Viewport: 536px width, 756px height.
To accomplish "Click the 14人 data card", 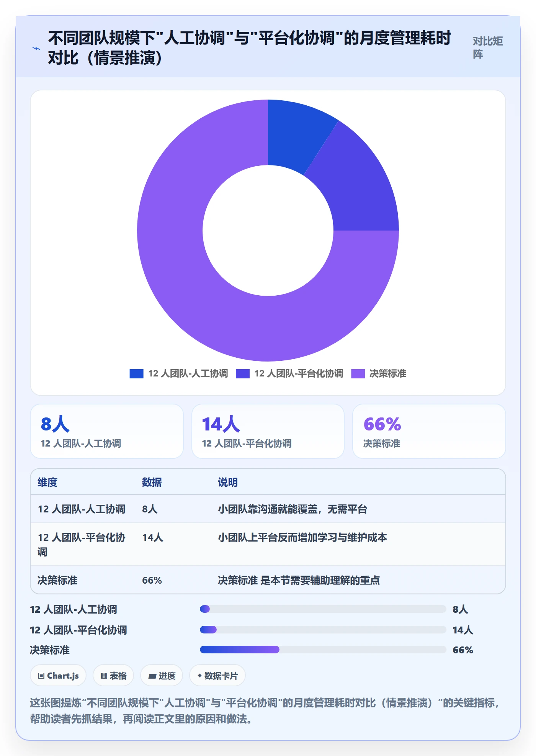I will pos(268,431).
